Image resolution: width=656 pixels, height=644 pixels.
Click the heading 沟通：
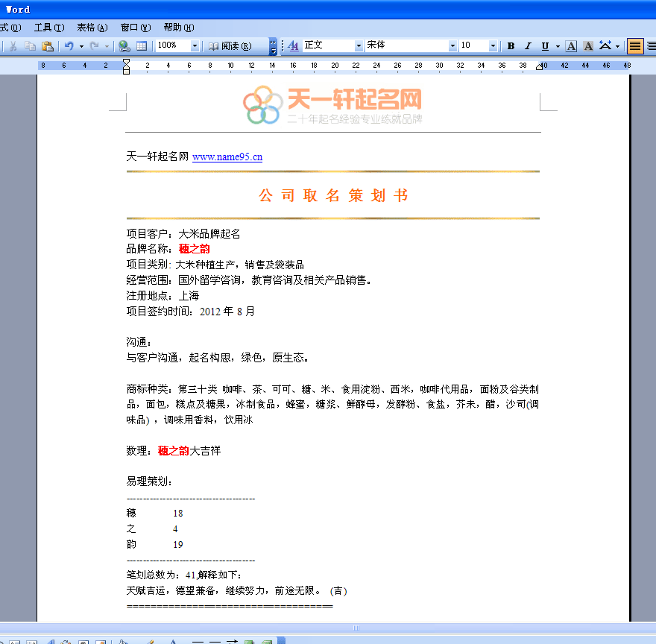139,342
